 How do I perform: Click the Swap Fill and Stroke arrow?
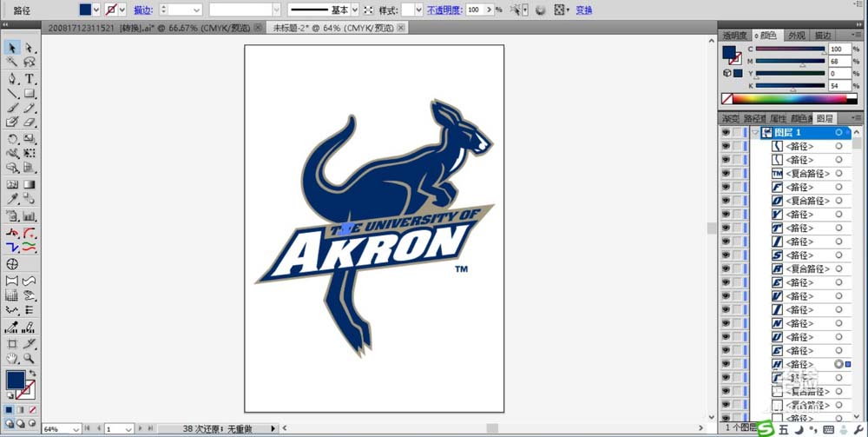[x=33, y=374]
